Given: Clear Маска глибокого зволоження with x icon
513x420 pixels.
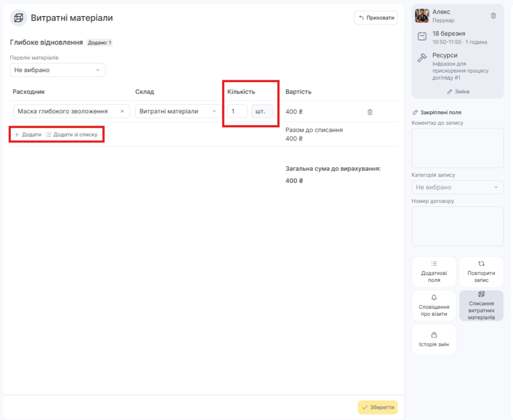Looking at the screenshot, I should [122, 111].
